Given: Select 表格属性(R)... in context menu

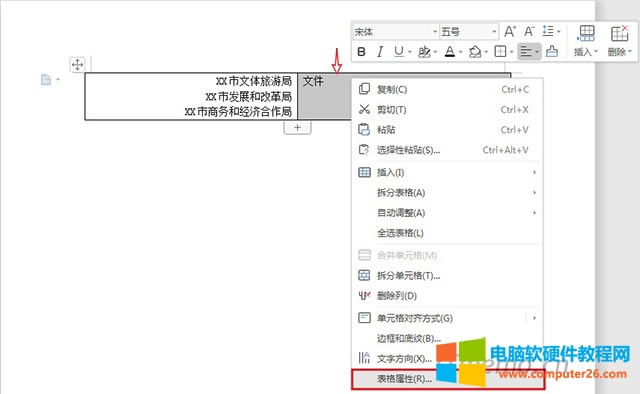Looking at the screenshot, I should (448, 379).
